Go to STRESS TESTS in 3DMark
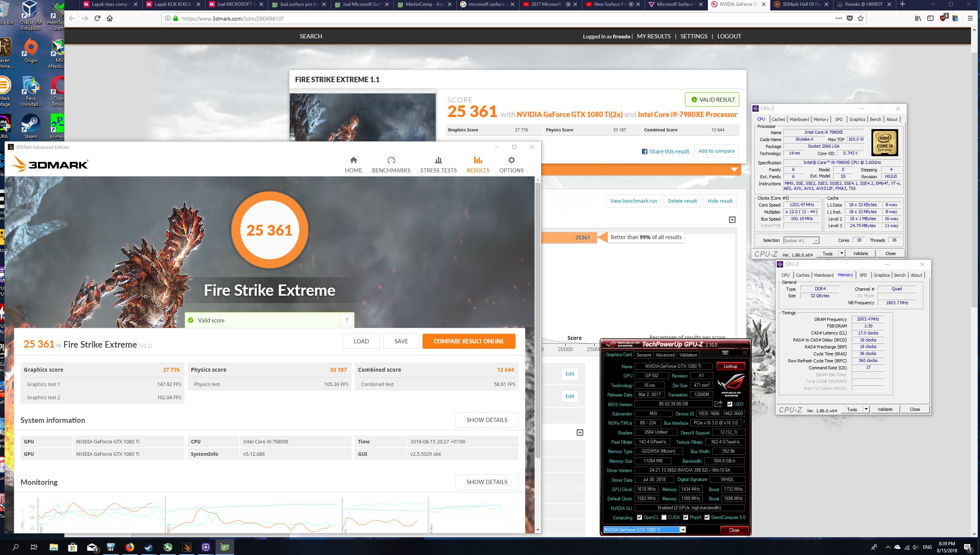Screen dimensions: 980x555 pos(438,165)
